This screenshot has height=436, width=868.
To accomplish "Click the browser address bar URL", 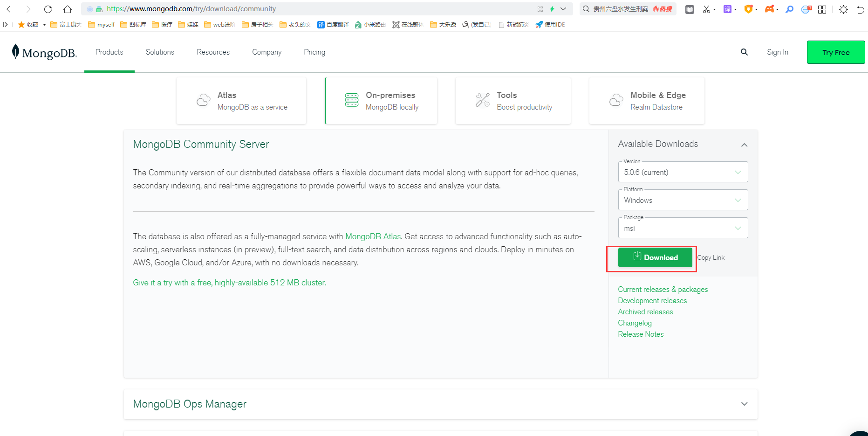I will (x=191, y=9).
